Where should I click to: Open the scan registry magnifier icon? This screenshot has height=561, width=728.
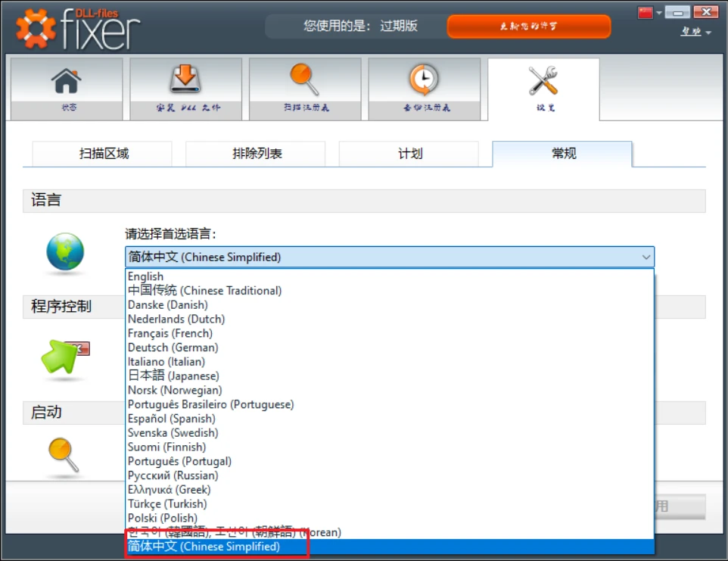304,81
